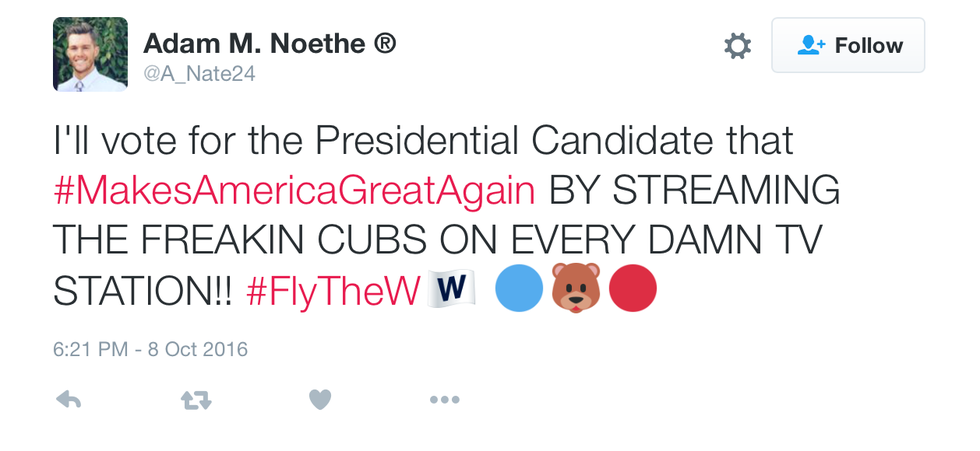Follow Adam M. Noethe

848,46
